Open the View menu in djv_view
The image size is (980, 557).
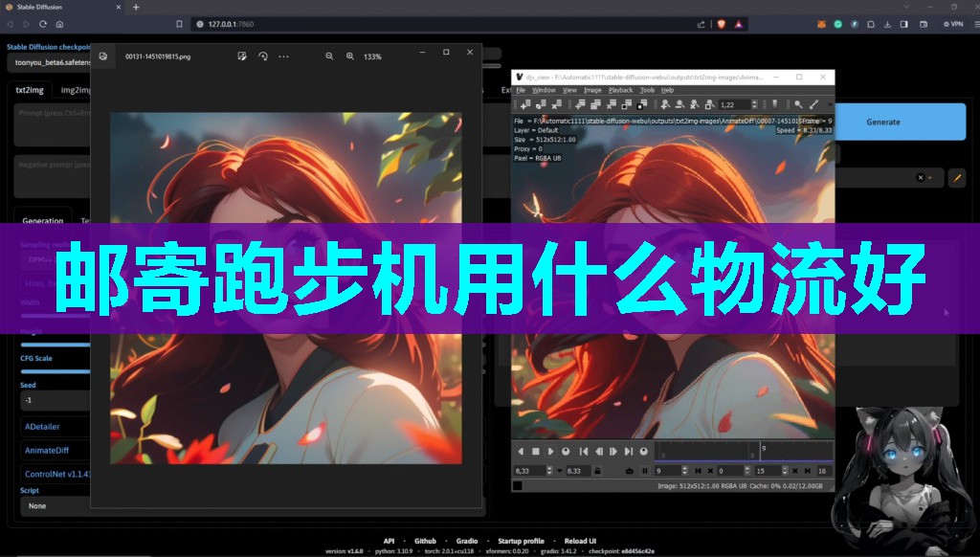tap(569, 90)
